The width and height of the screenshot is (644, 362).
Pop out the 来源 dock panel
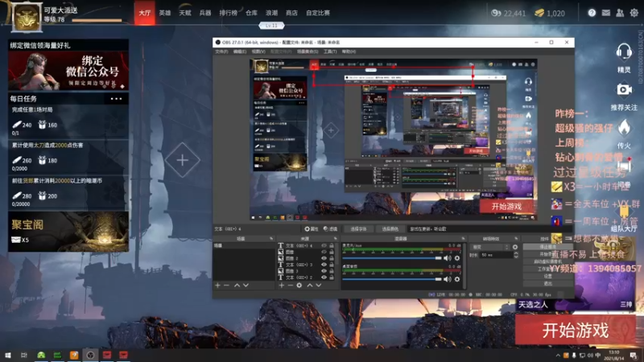(x=335, y=238)
